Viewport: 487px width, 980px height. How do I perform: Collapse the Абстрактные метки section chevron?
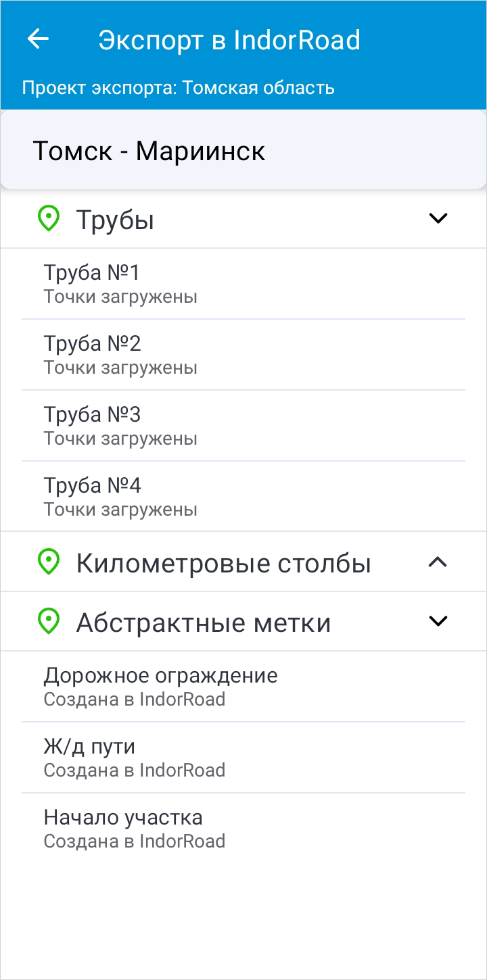(x=438, y=622)
